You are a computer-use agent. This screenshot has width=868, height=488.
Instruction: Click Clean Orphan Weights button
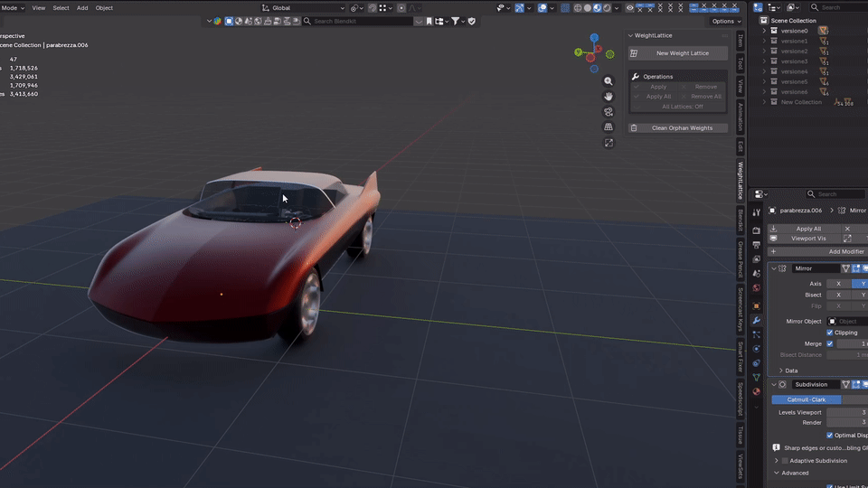pos(678,127)
